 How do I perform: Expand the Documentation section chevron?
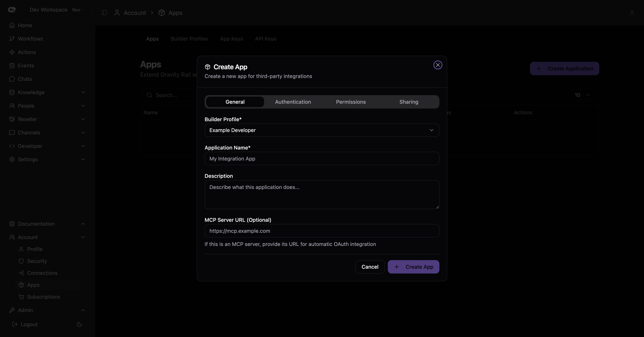click(x=83, y=224)
